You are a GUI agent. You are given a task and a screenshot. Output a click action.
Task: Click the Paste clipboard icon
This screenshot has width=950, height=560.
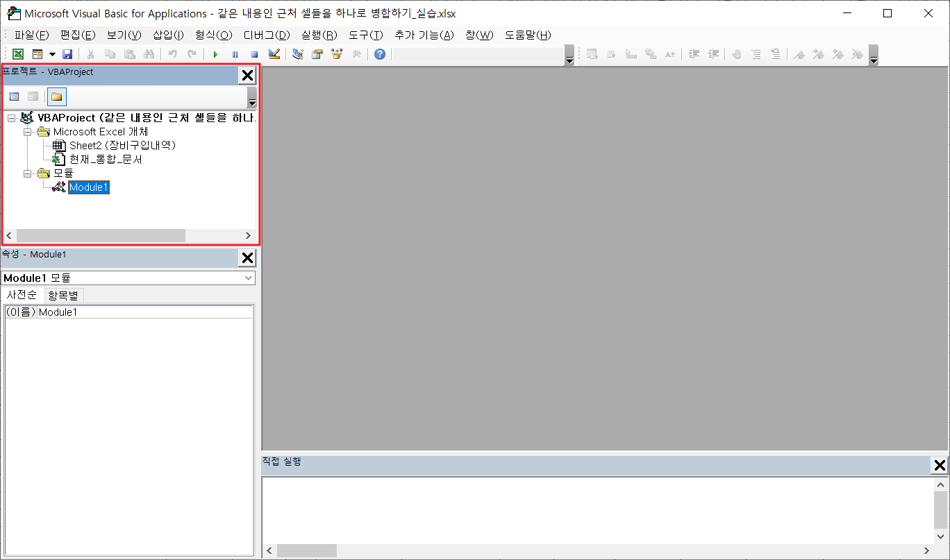[129, 54]
